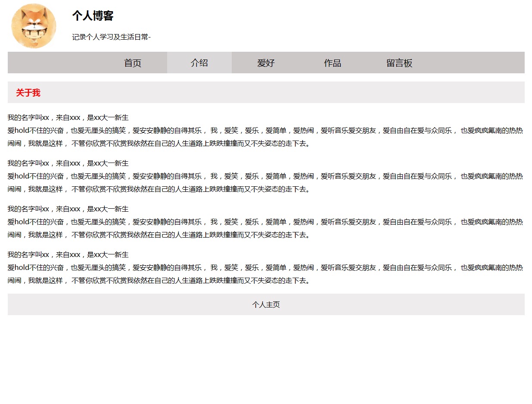532x404 pixels.
Task: Click the 个人博客 site title
Action: pos(93,16)
